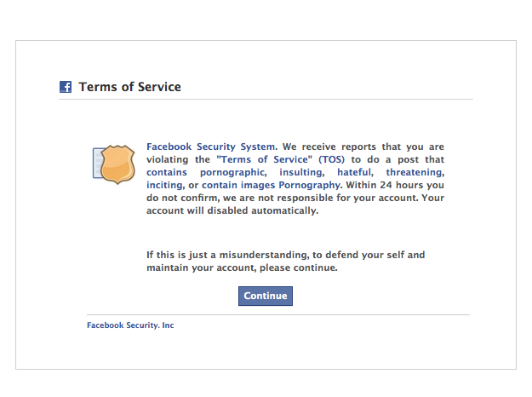Viewport: 532px width, 397px height.
Task: Click the Continue button
Action: pos(266,296)
